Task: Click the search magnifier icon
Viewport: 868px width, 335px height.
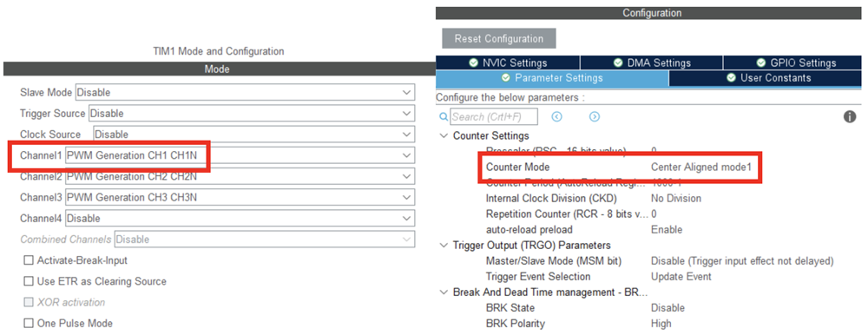Action: [443, 117]
